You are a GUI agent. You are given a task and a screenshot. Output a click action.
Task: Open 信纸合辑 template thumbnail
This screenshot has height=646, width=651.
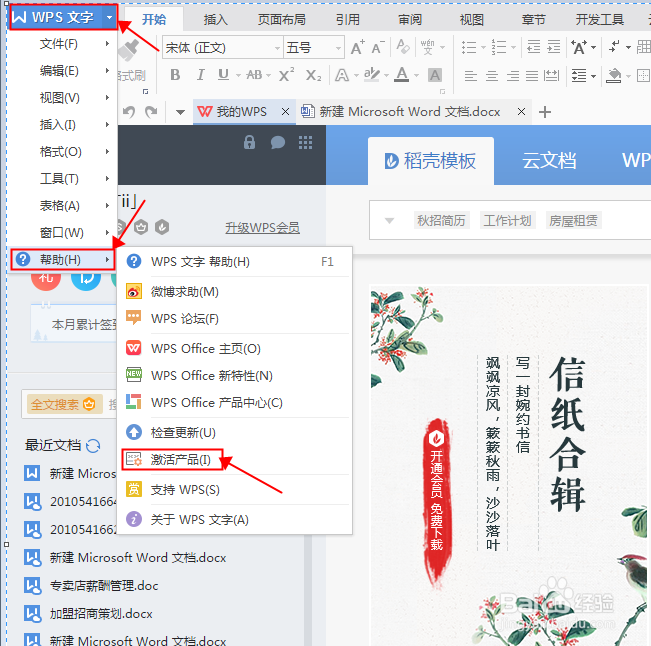[x=510, y=465]
